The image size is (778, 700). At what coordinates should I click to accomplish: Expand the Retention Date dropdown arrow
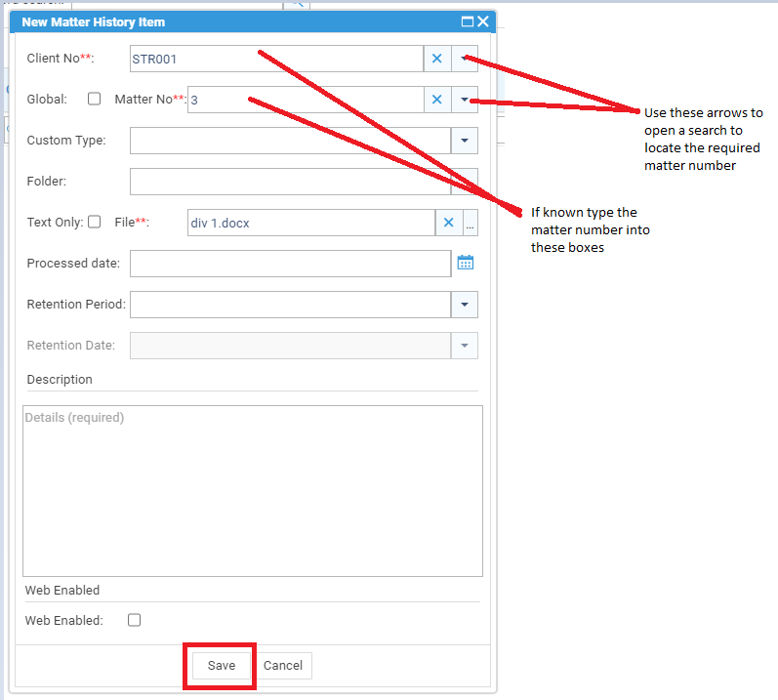tap(465, 346)
